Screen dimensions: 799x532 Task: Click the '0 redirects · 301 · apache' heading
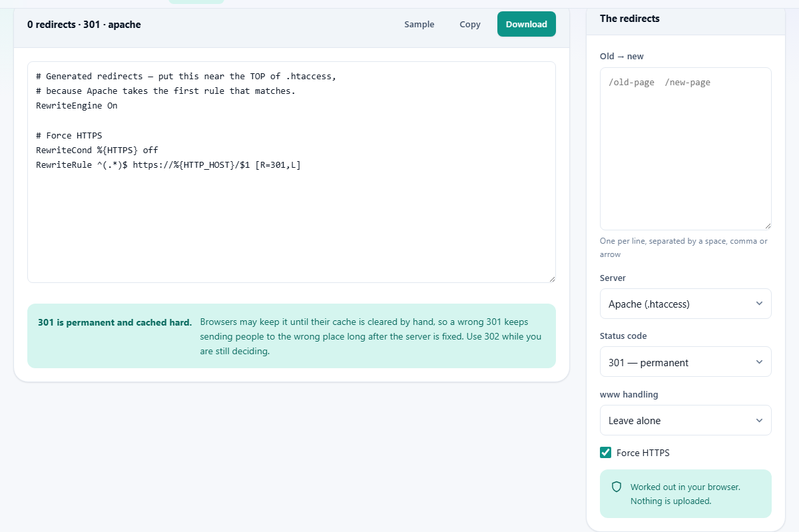tap(84, 25)
